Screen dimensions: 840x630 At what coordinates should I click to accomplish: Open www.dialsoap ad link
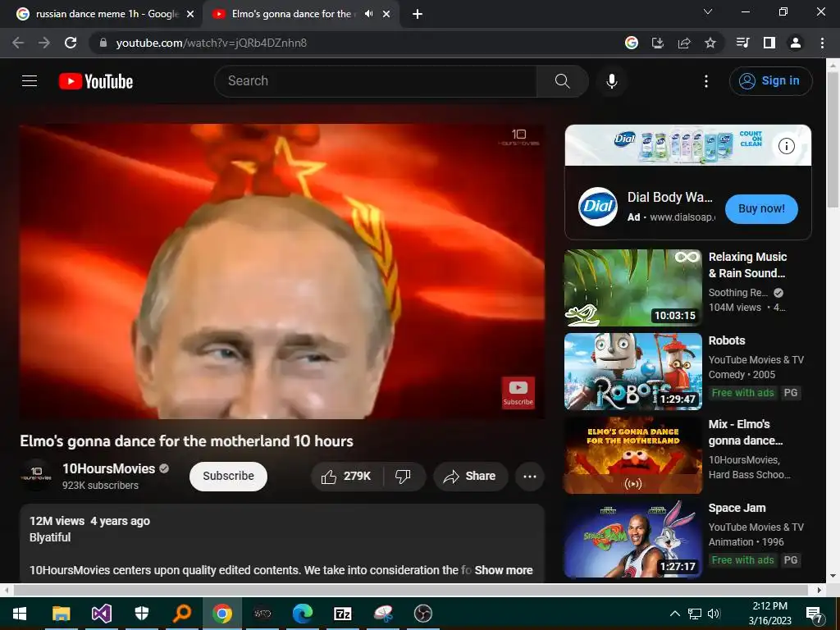(682, 217)
